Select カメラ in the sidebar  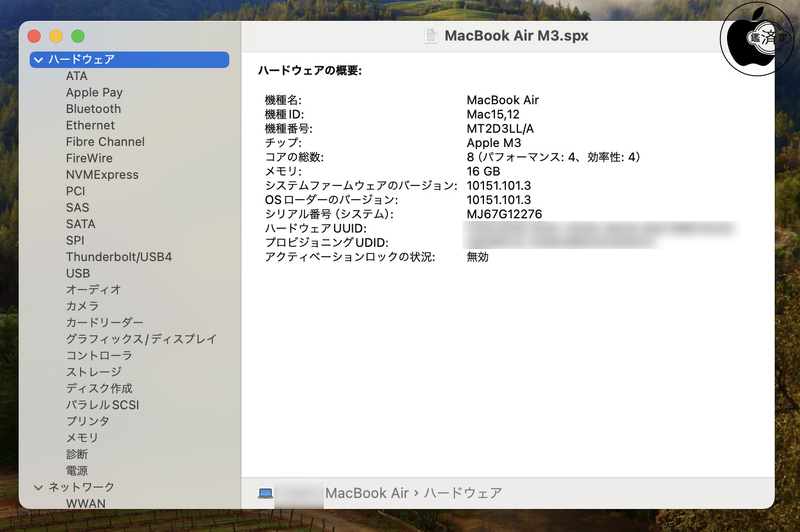82,306
